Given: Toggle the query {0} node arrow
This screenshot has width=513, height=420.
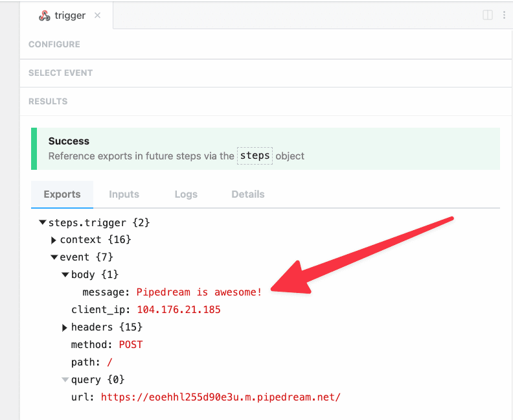Looking at the screenshot, I should 65,380.
